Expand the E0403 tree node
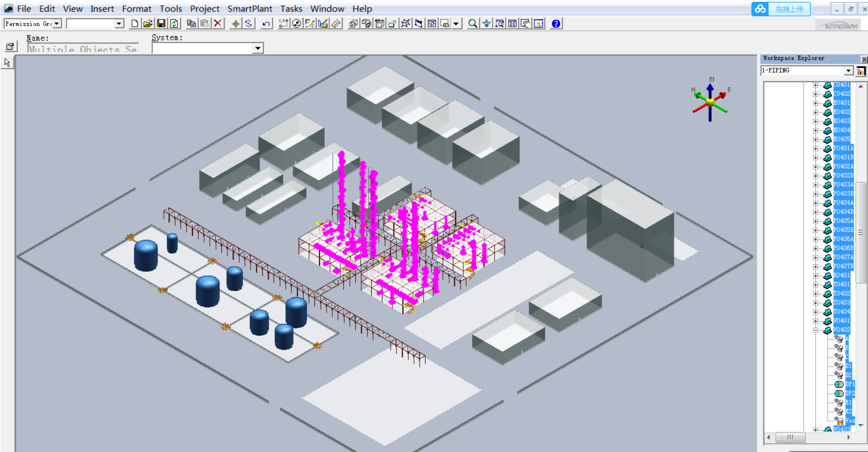The height and width of the screenshot is (452, 868). pyautogui.click(x=815, y=121)
